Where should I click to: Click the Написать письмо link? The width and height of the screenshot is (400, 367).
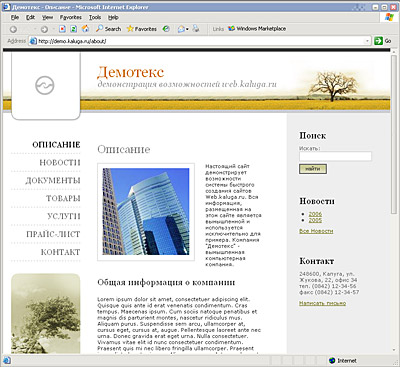click(x=322, y=303)
